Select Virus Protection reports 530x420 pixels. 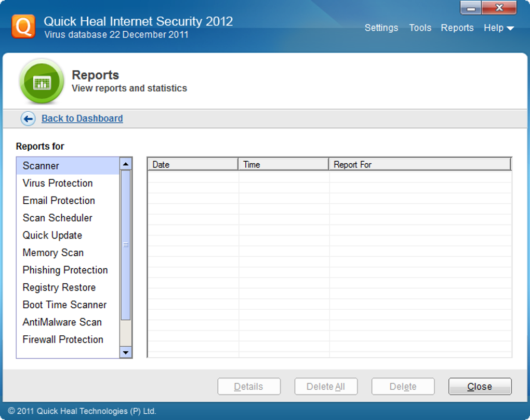pyautogui.click(x=68, y=183)
